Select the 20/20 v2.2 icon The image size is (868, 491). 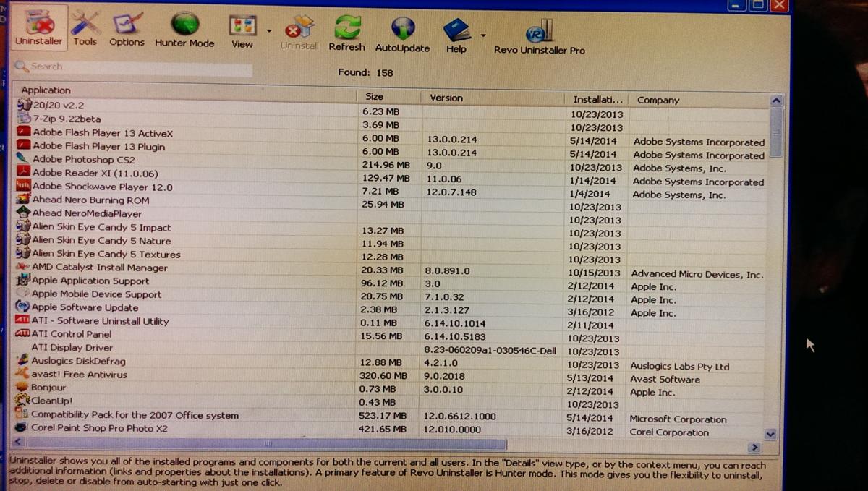tap(23, 104)
